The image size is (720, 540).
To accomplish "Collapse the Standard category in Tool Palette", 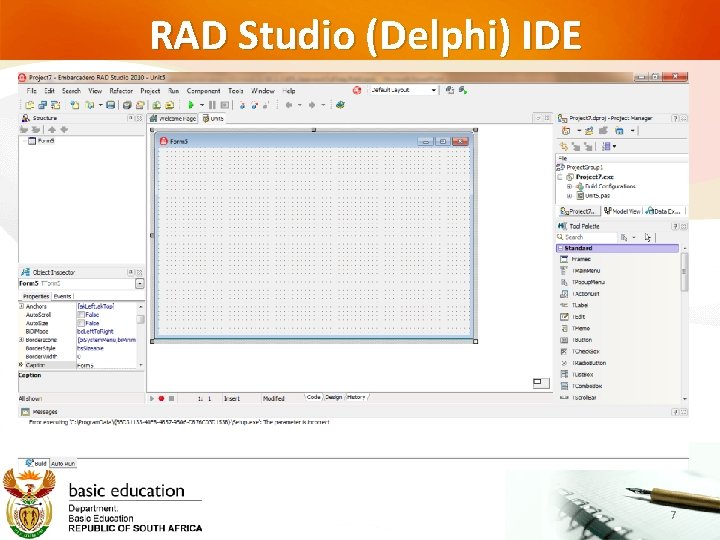I will pyautogui.click(x=560, y=248).
